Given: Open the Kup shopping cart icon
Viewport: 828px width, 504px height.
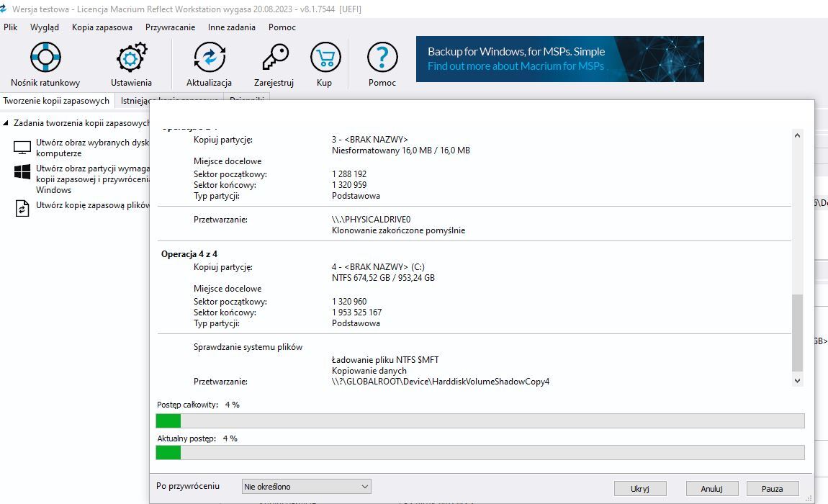Looking at the screenshot, I should [x=325, y=57].
